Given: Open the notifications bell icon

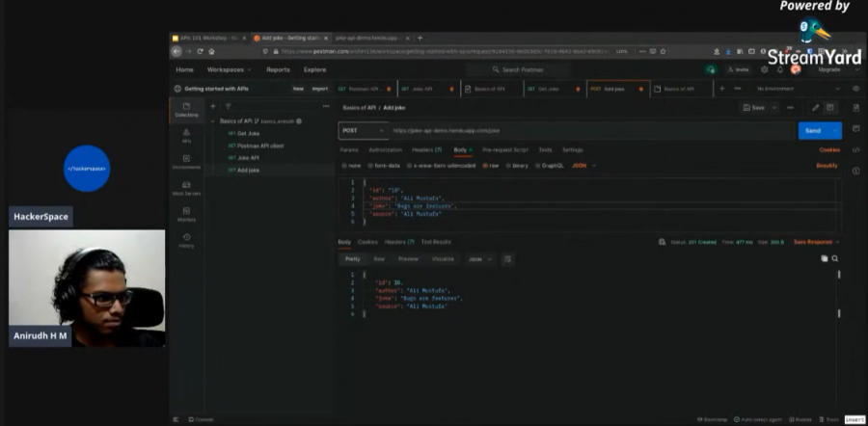Looking at the screenshot, I should [x=779, y=69].
